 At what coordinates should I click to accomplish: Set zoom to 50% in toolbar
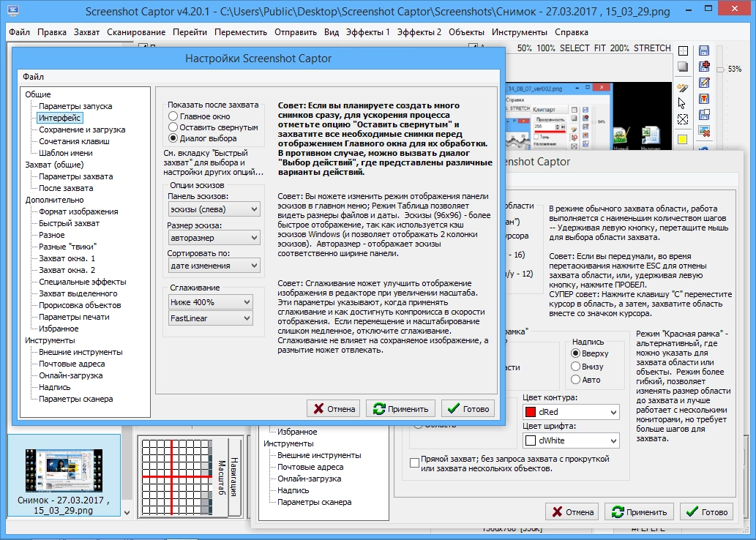pyautogui.click(x=525, y=48)
